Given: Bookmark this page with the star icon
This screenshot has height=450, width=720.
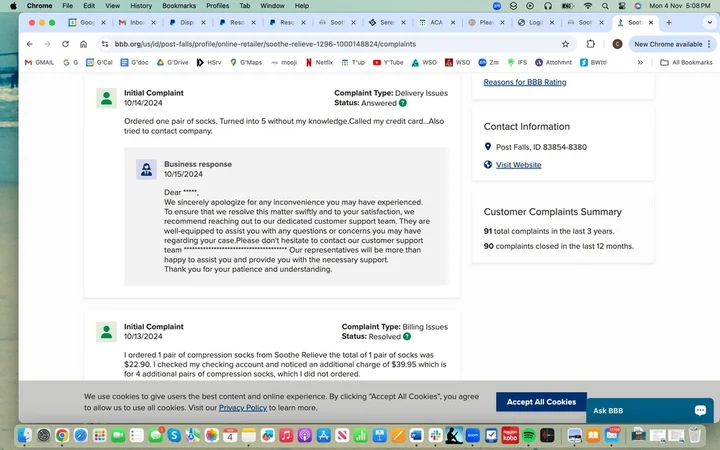Looking at the screenshot, I should tap(565, 44).
